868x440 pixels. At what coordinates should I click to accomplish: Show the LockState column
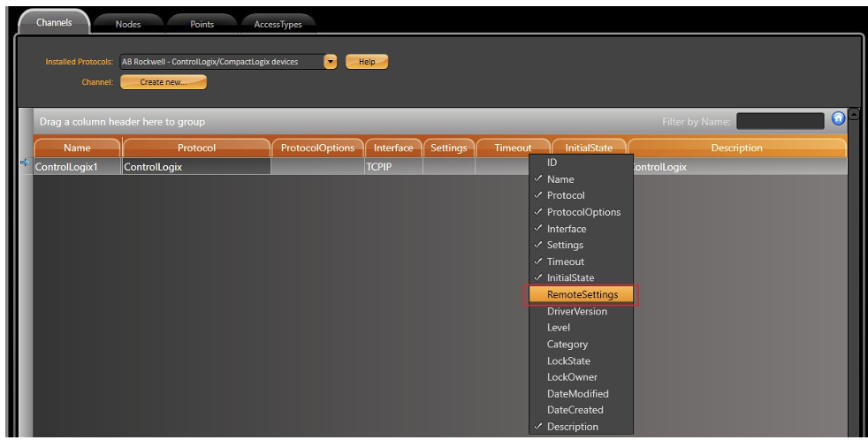(581, 360)
